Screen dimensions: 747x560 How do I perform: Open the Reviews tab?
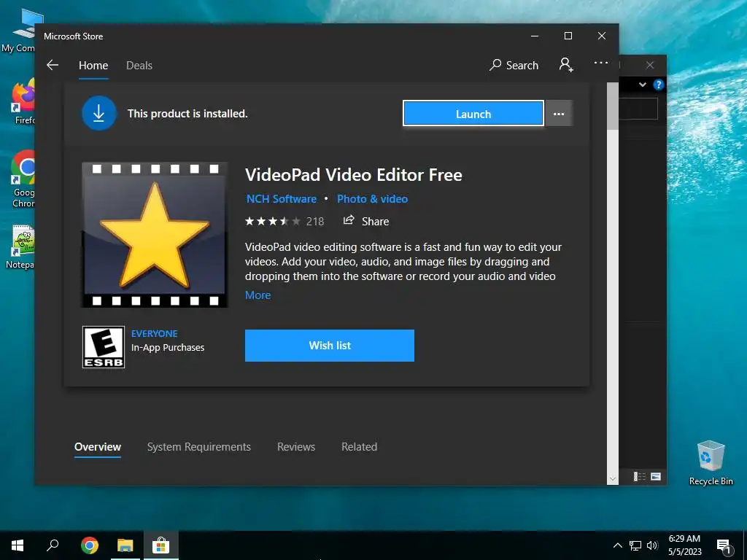click(x=296, y=447)
